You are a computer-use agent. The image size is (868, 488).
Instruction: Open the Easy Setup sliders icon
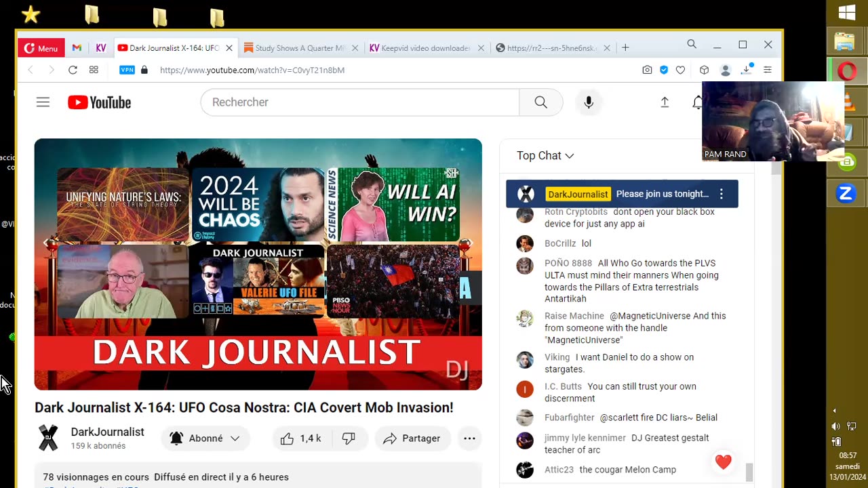point(768,70)
